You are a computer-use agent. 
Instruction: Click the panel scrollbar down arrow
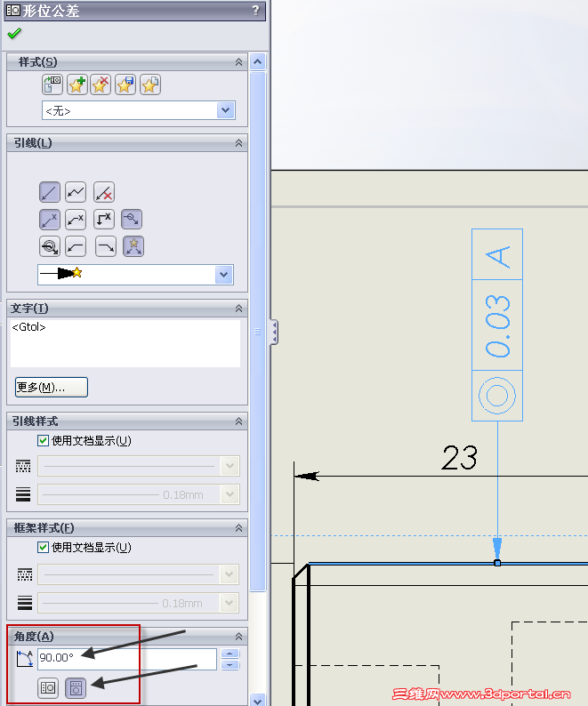coord(258,701)
